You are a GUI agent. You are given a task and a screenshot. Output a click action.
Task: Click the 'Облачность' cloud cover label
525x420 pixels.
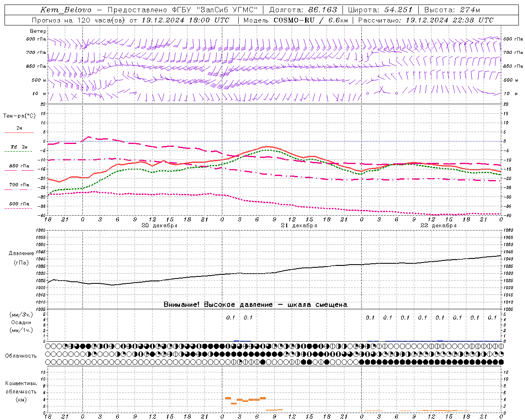tap(21, 356)
